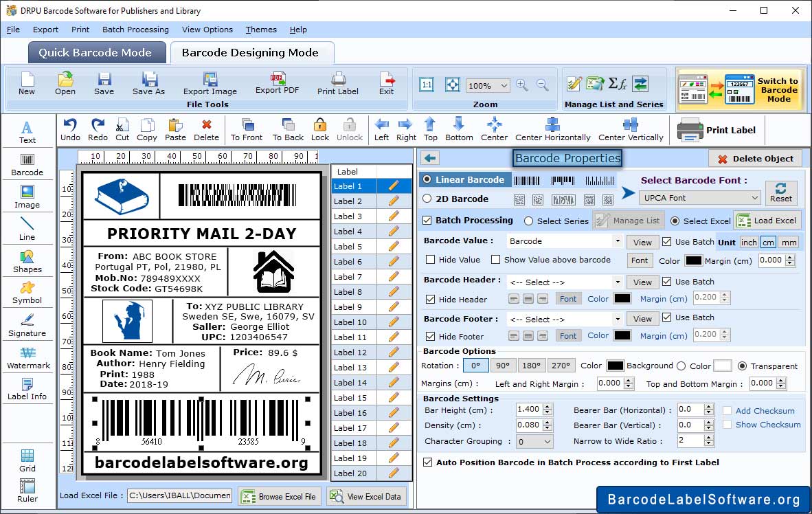812x514 pixels.
Task: Redo the last action
Action: point(98,130)
